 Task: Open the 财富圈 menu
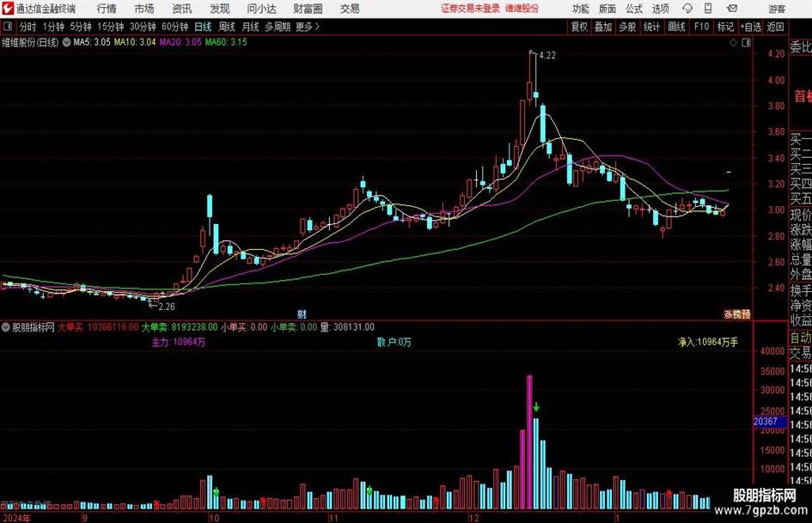tap(308, 9)
